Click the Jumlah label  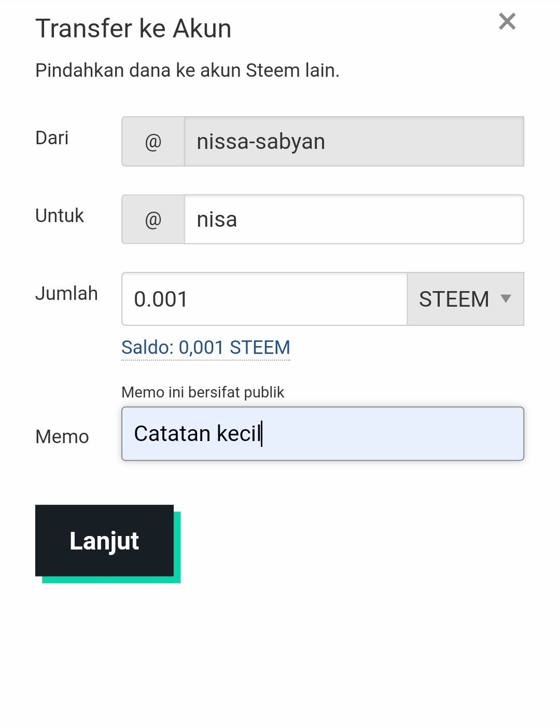pyautogui.click(x=66, y=294)
